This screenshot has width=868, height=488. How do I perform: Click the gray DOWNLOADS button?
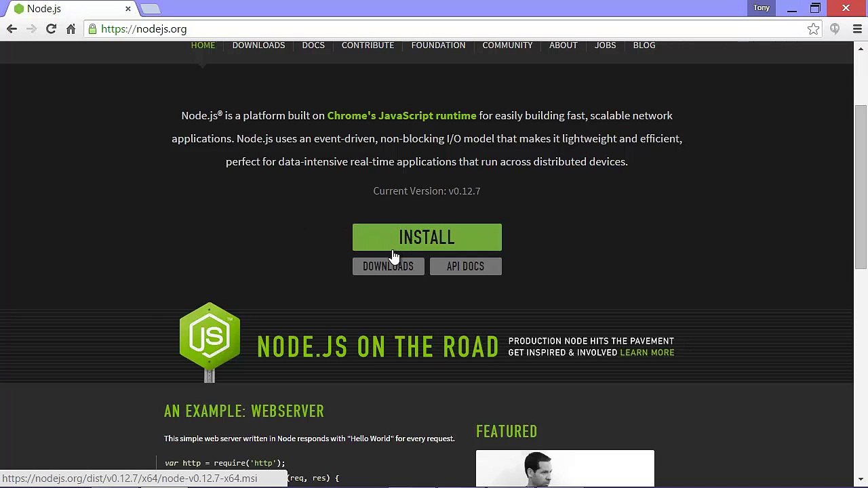(x=388, y=266)
